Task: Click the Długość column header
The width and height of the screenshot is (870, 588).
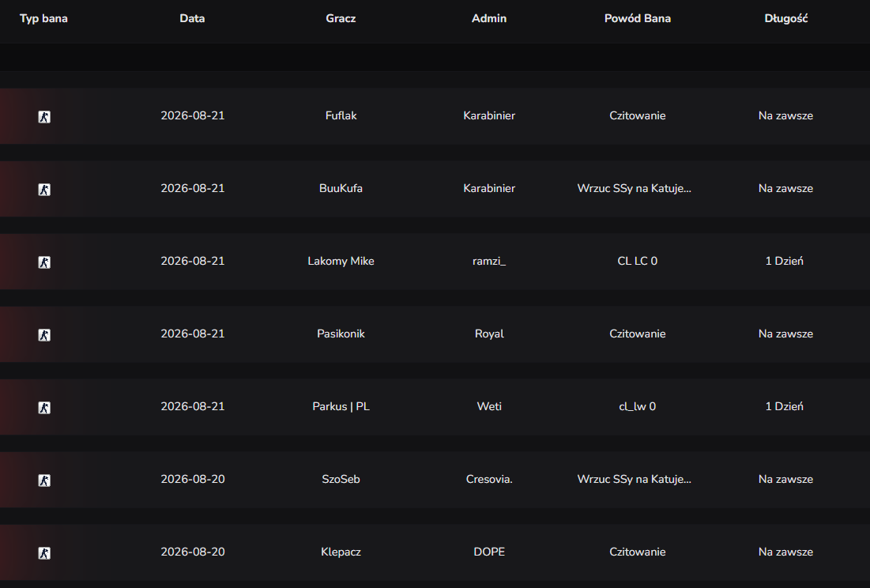Action: 785,18
